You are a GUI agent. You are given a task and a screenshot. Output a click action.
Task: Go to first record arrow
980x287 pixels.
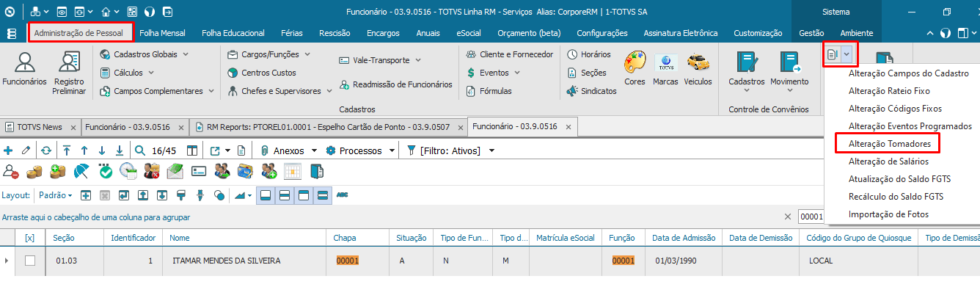pos(67,150)
